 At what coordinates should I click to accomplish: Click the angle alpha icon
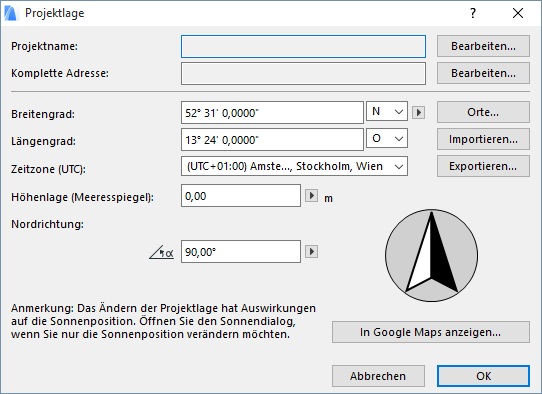pyautogui.click(x=161, y=252)
